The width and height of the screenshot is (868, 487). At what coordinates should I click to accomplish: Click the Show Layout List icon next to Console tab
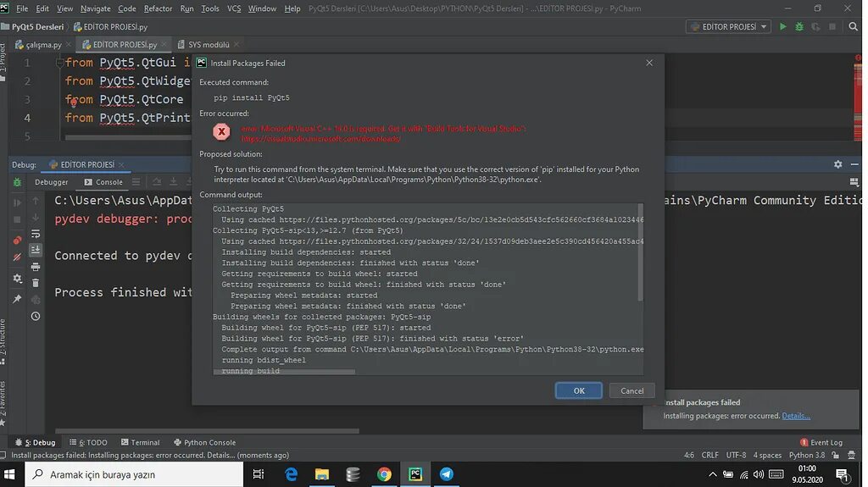point(136,181)
